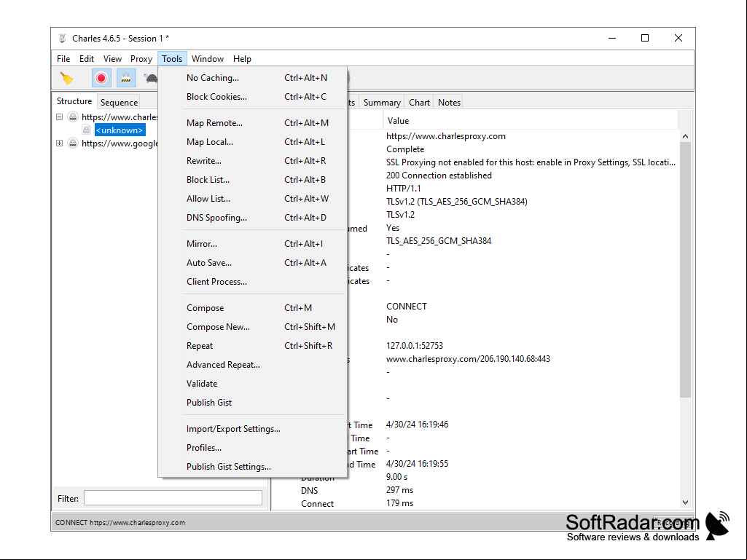Click the status bar CONNECT text
This screenshot has width=747, height=560.
pos(120,522)
